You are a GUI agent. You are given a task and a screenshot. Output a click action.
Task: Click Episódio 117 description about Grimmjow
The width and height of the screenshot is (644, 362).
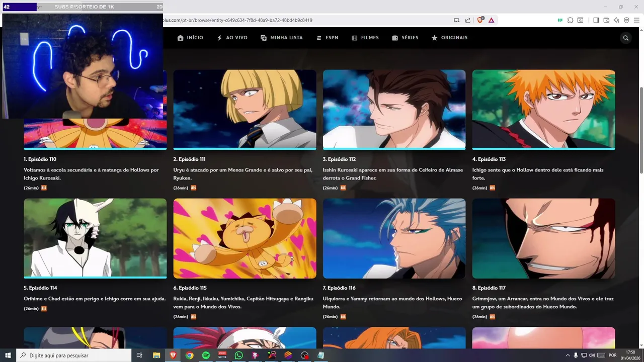[x=543, y=303]
